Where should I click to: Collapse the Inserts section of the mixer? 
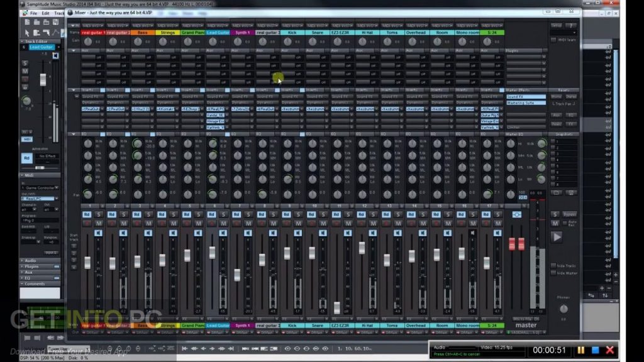74,90
